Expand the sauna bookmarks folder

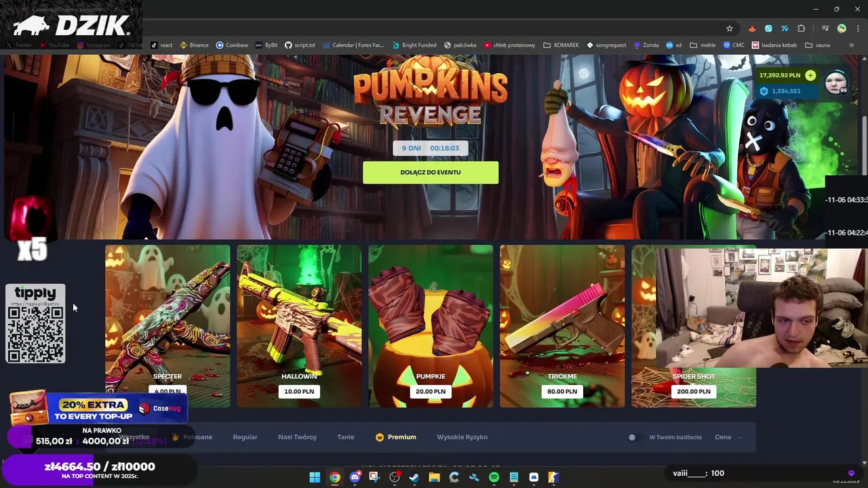coord(818,45)
